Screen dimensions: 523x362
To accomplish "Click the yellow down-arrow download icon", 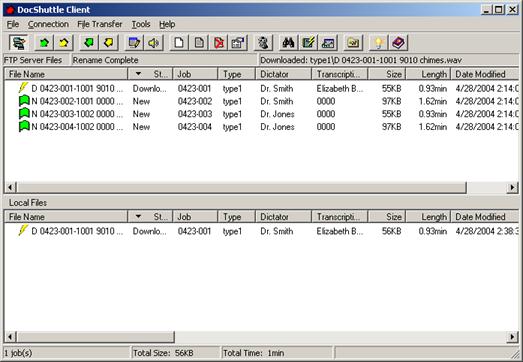I will [108, 43].
